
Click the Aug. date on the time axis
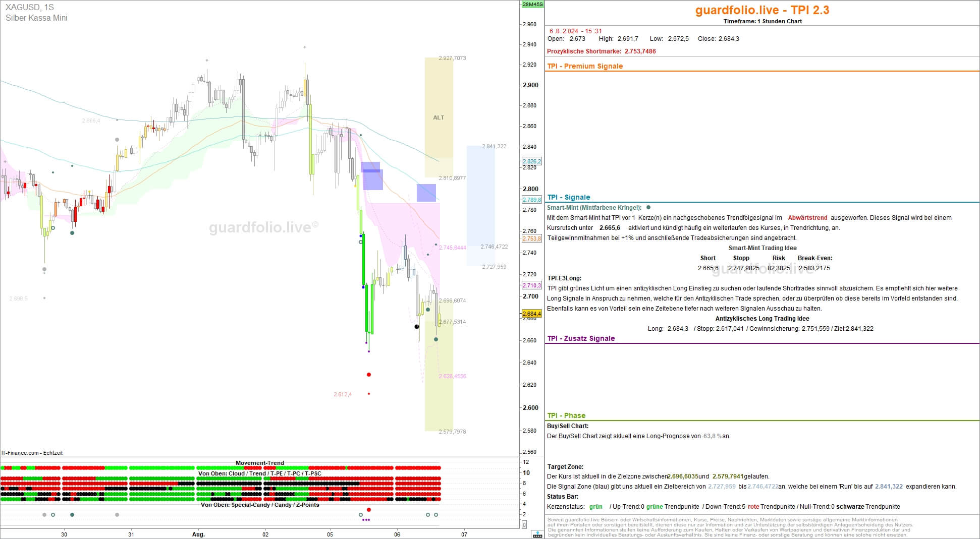point(198,534)
